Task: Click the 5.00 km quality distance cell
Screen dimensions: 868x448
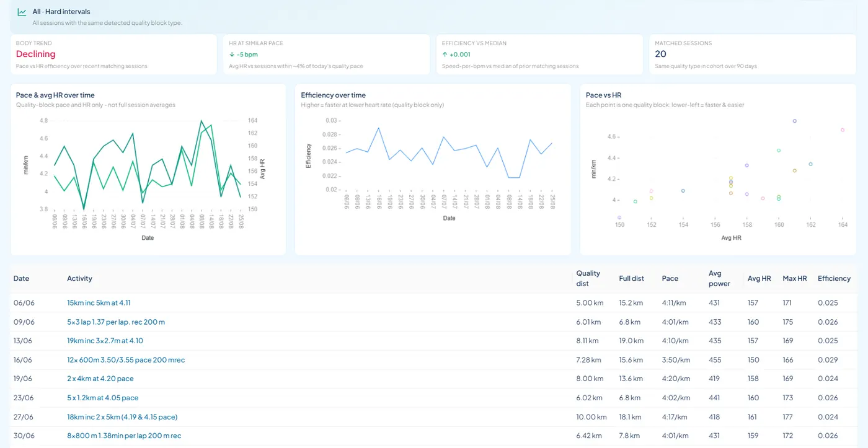Action: (x=590, y=303)
